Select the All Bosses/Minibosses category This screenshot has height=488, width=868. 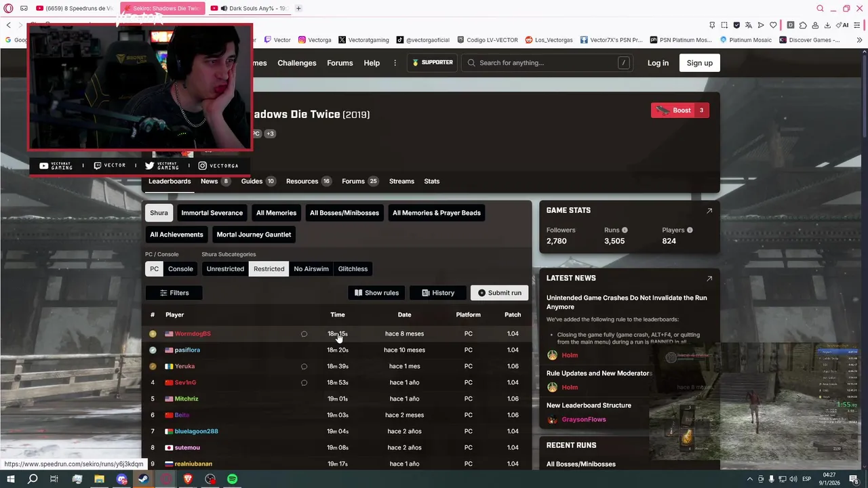344,213
